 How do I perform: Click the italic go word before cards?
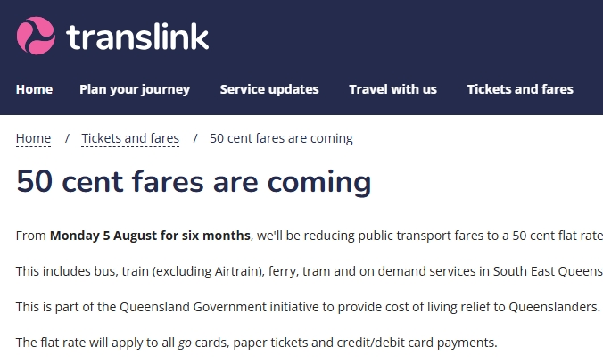pyautogui.click(x=185, y=343)
